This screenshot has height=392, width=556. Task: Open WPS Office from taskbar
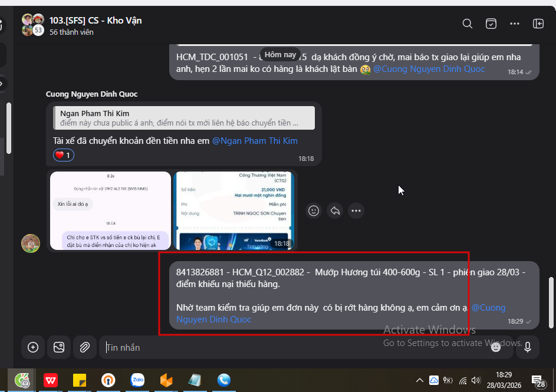click(51, 381)
